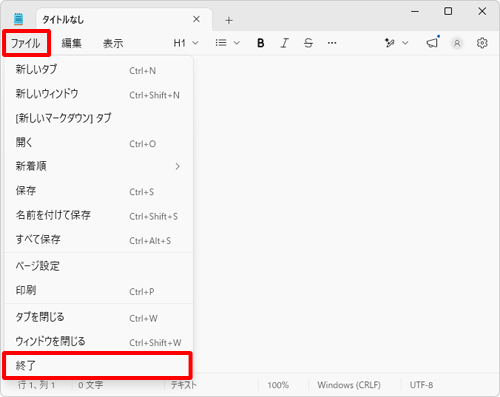This screenshot has width=500, height=397.
Task: Click the テキスト format indicator in status bar
Action: click(x=184, y=385)
